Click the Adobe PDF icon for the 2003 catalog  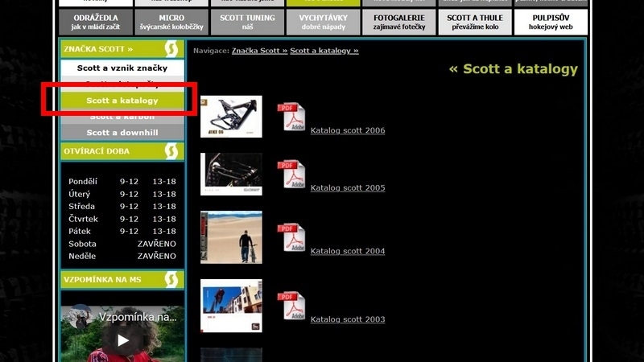[x=291, y=306]
